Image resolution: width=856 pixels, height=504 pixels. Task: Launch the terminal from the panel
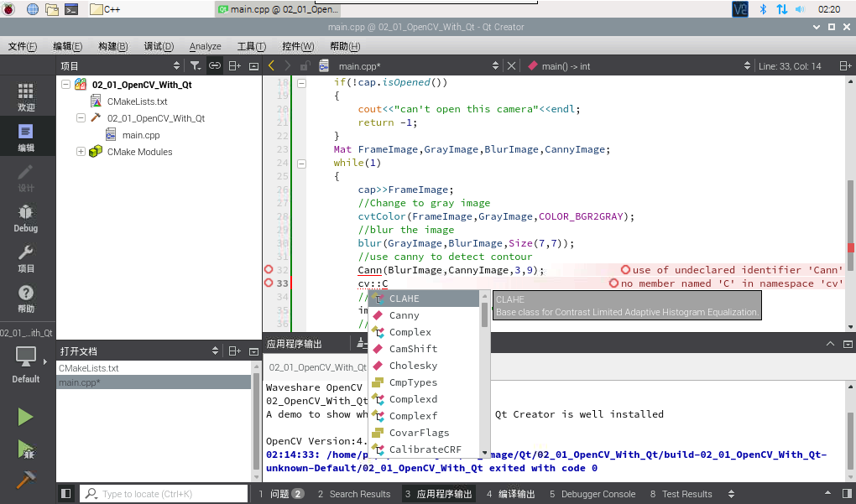[71, 9]
